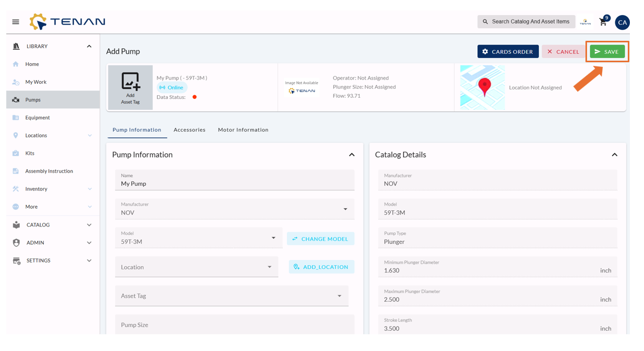Open the Asset Tag dropdown

(232, 296)
